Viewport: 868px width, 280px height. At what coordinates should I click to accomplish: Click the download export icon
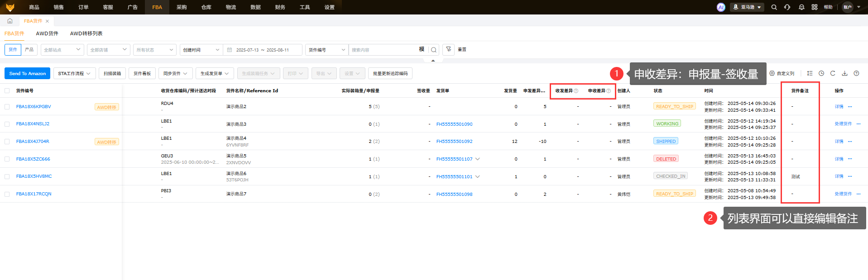tap(844, 73)
